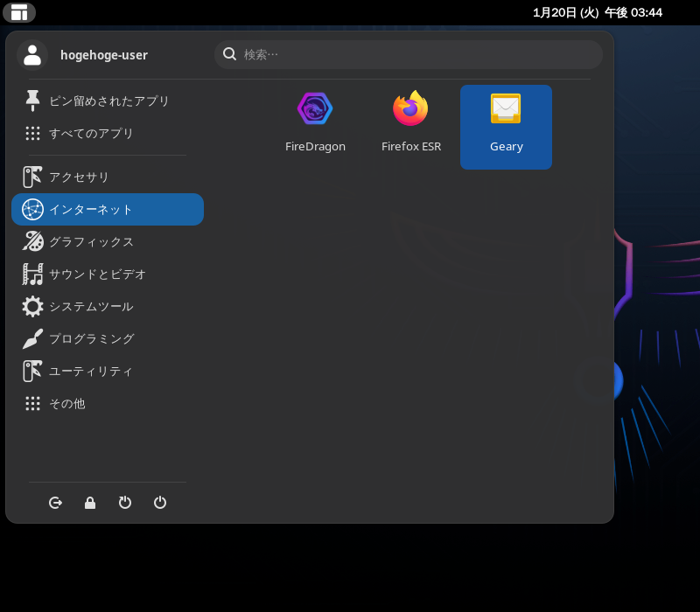Click the log out icon
700x612 pixels.
point(55,503)
